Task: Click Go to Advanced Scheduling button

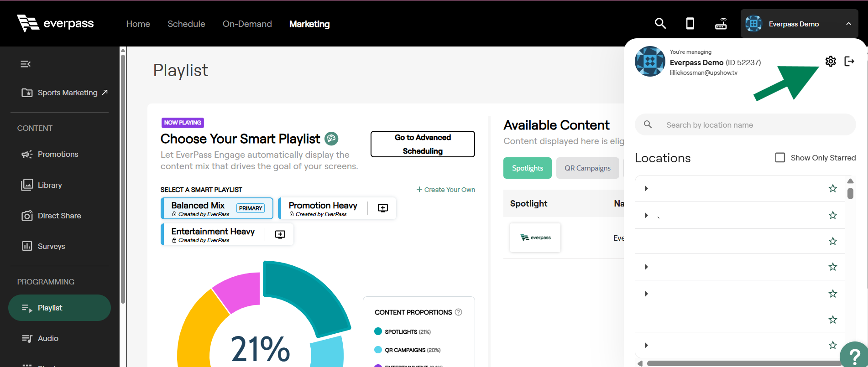Action: tap(423, 144)
